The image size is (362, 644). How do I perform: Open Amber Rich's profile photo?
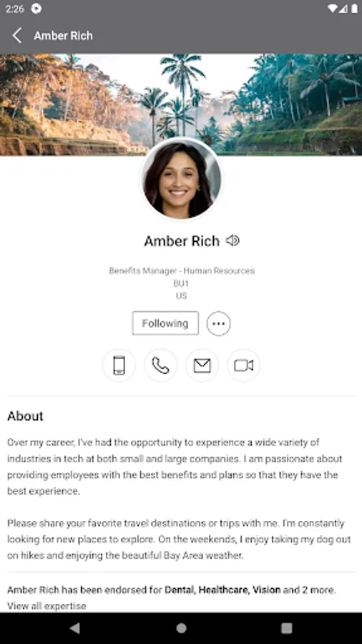tap(182, 179)
